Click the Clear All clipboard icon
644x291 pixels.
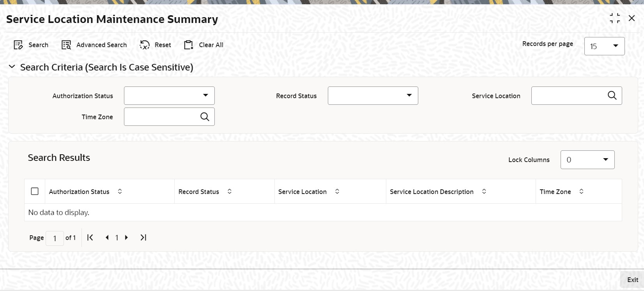click(189, 45)
